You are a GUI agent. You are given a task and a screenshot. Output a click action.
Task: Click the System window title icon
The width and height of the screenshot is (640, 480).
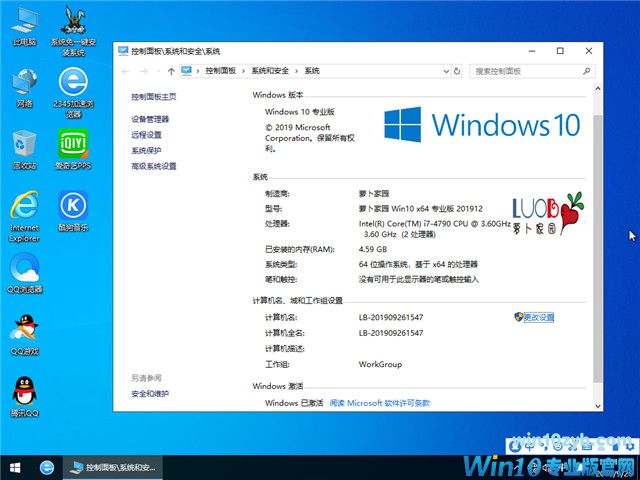click(123, 51)
